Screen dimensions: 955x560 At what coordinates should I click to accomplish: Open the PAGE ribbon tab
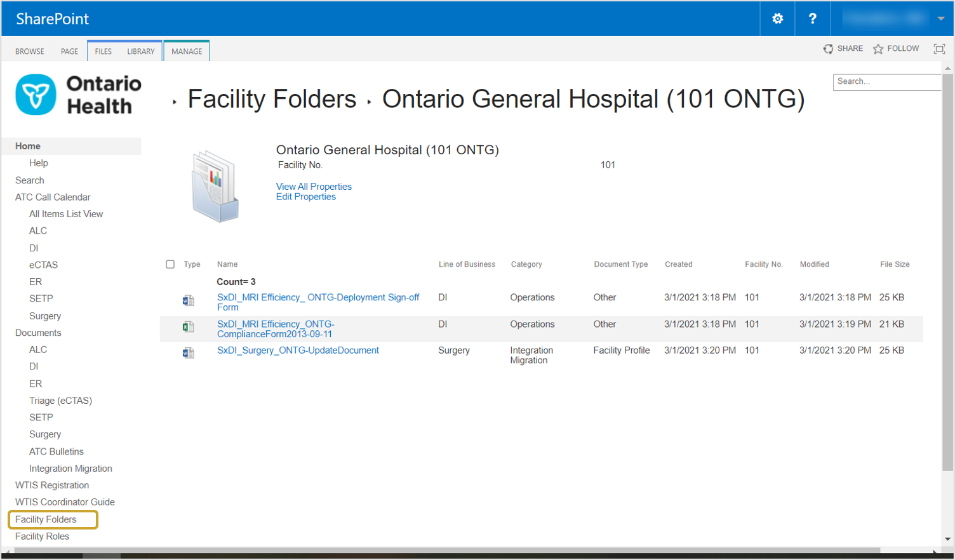click(x=70, y=51)
